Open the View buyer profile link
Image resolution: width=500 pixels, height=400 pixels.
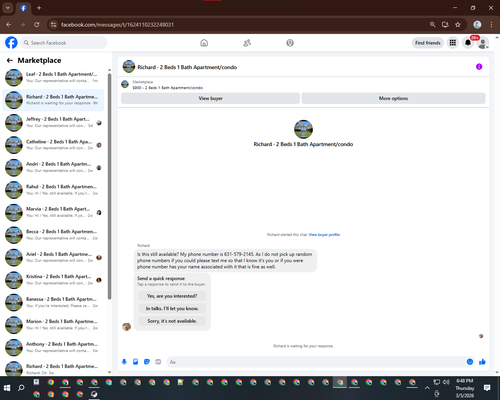click(324, 235)
